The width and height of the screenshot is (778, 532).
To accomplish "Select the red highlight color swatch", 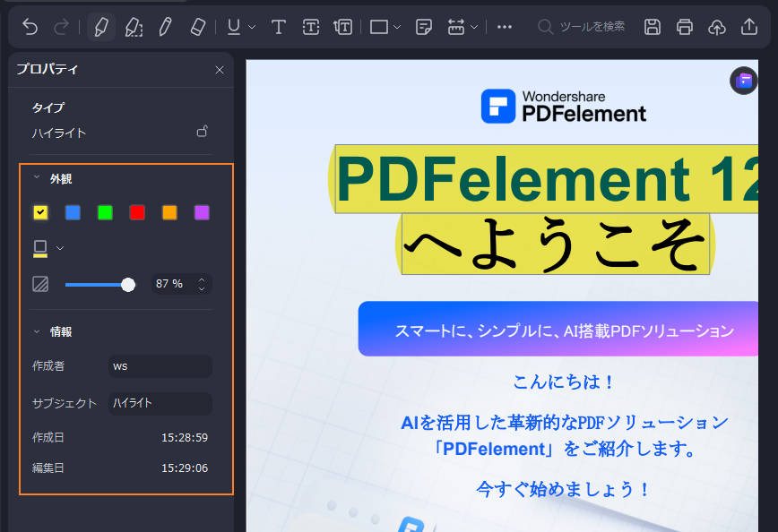I will 137,212.
